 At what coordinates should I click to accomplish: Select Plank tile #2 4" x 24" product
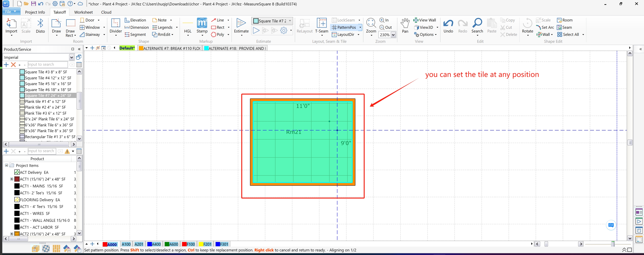click(45, 107)
